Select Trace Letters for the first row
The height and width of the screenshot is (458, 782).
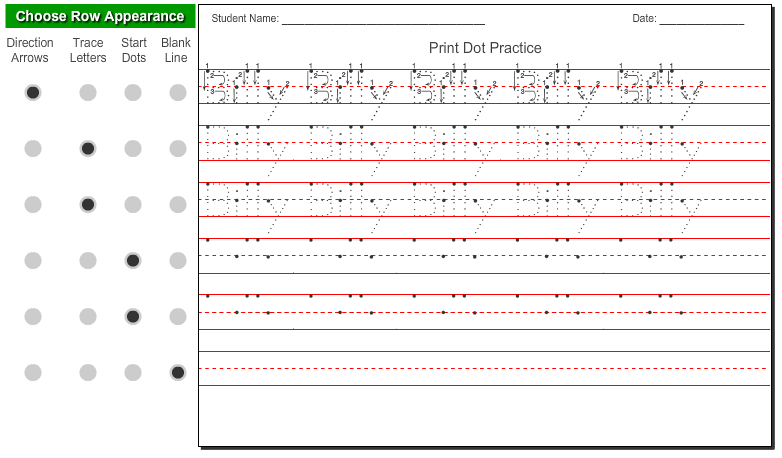click(88, 92)
